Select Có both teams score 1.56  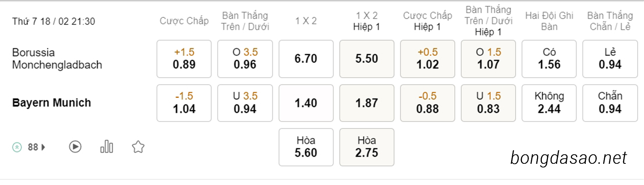(549, 59)
